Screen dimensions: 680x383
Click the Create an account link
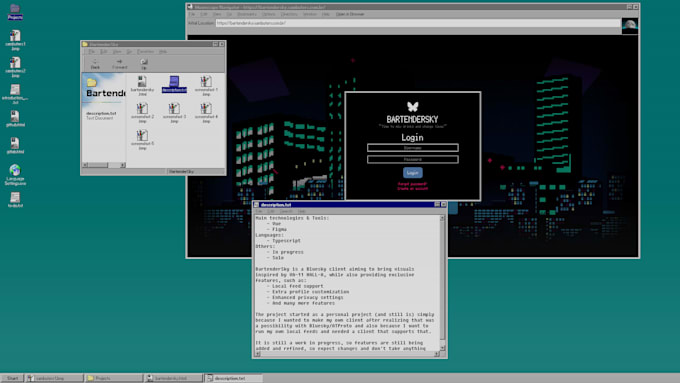[x=412, y=189]
